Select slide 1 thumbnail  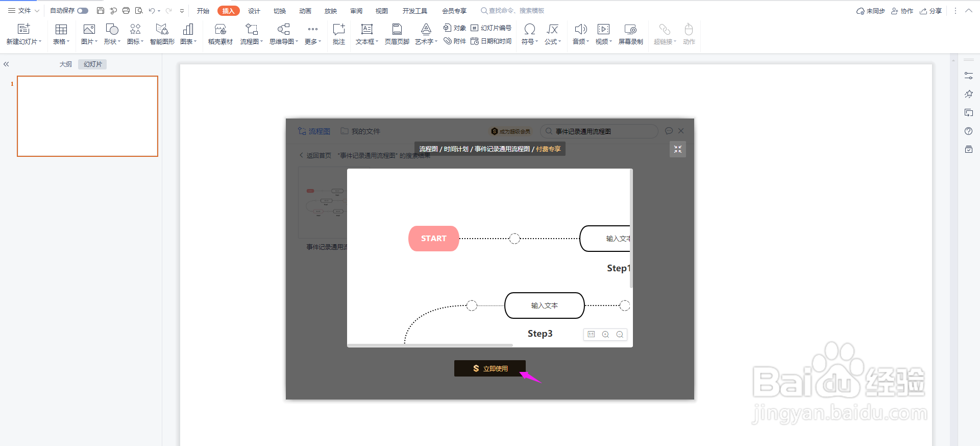tap(87, 116)
